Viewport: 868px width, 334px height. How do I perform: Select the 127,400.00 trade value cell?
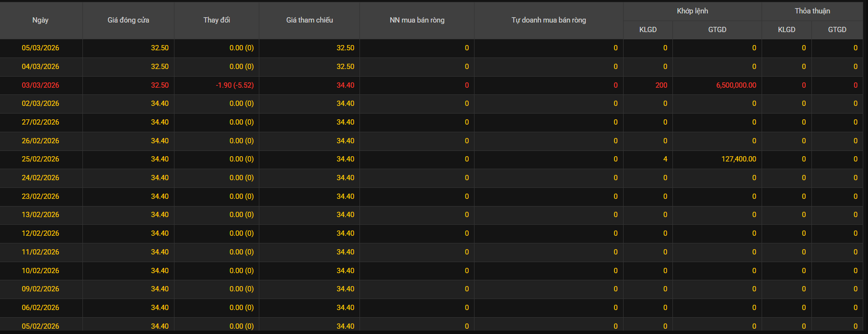click(739, 159)
